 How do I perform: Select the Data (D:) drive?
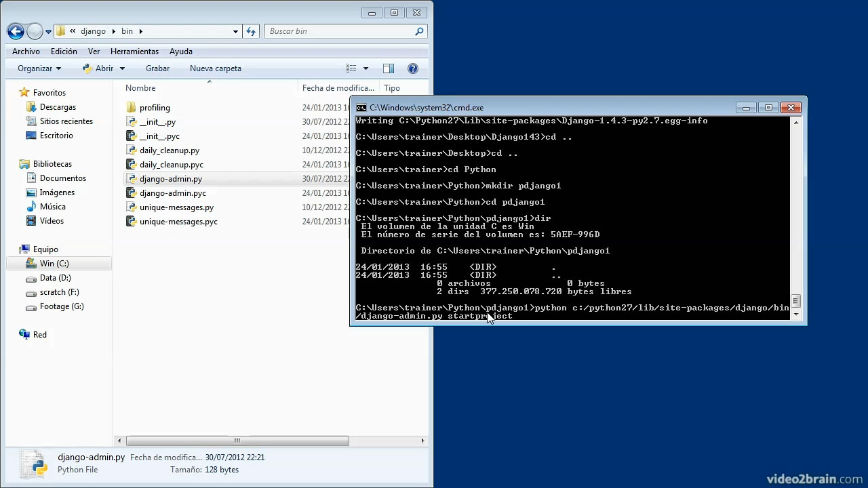point(55,278)
